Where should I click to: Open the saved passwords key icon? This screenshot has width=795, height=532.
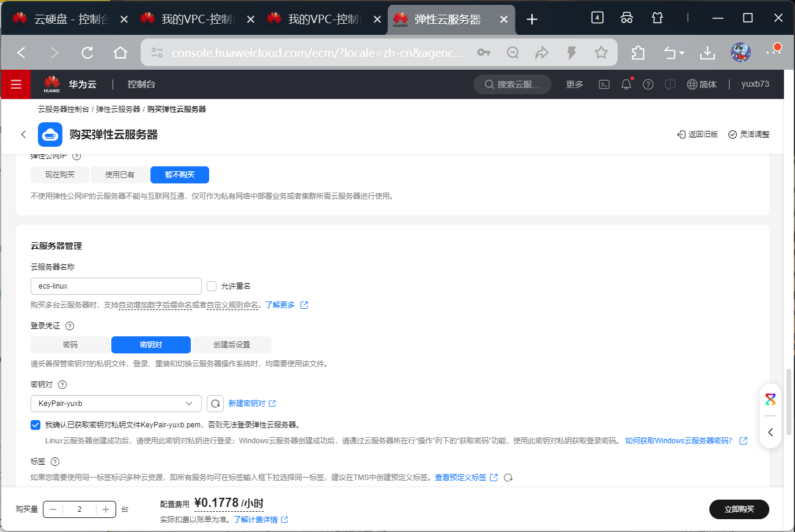484,53
